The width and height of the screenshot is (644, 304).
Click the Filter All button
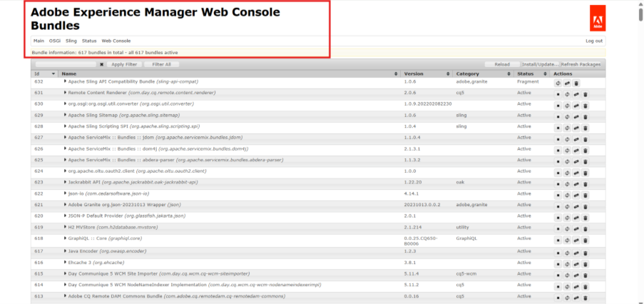pyautogui.click(x=161, y=64)
